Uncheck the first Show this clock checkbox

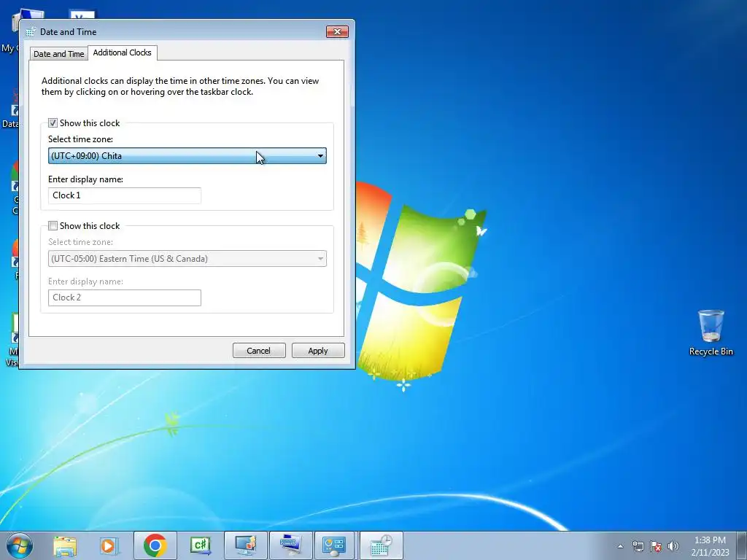53,122
